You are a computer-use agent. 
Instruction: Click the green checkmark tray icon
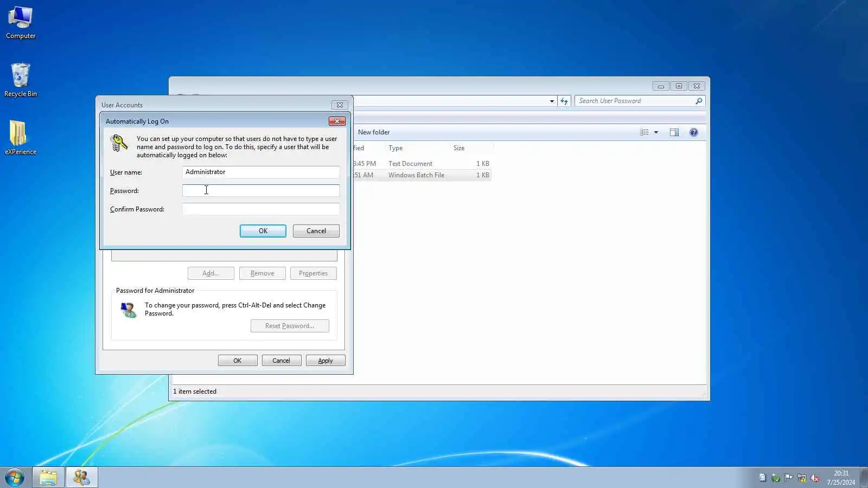(x=775, y=478)
